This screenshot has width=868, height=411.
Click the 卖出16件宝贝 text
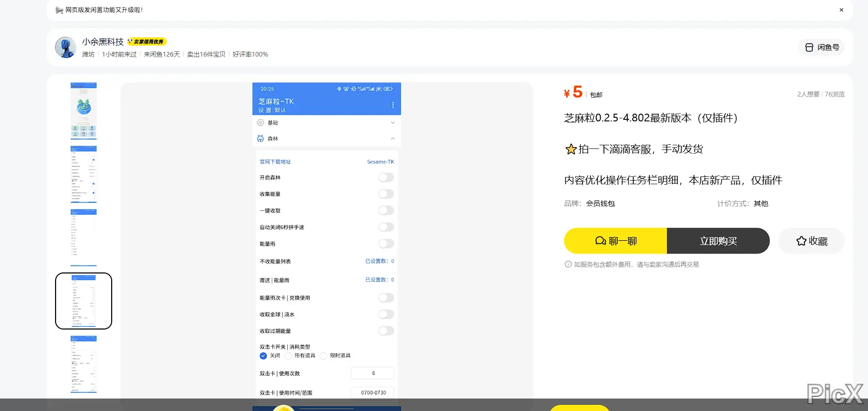click(206, 54)
